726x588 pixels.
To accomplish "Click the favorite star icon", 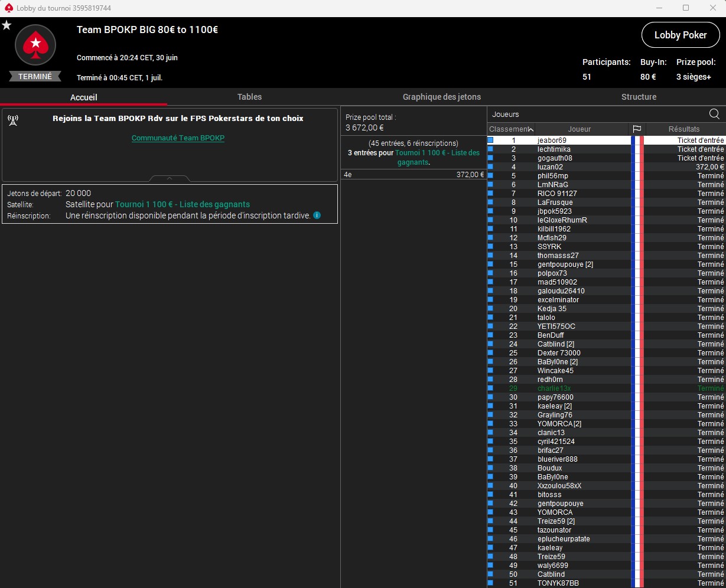I will 6,25.
